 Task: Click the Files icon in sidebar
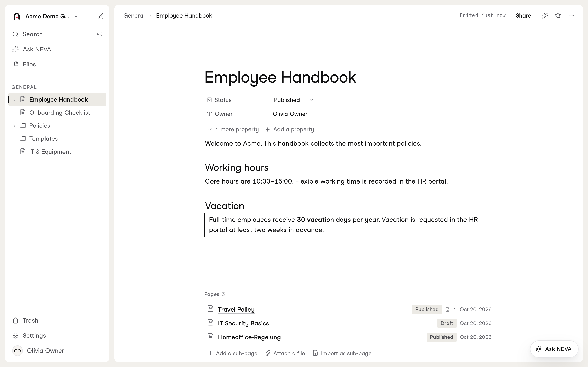[x=16, y=64]
